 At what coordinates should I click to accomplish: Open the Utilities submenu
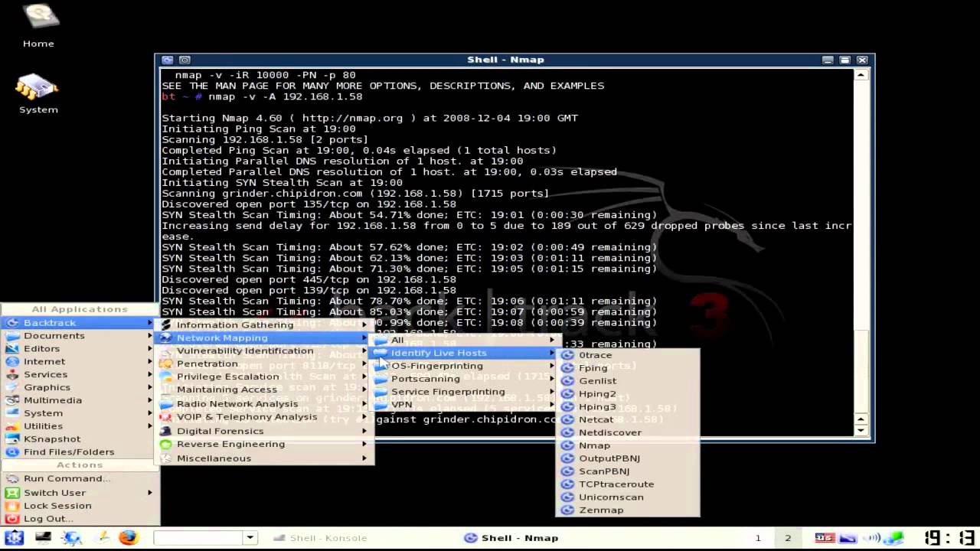pyautogui.click(x=79, y=426)
